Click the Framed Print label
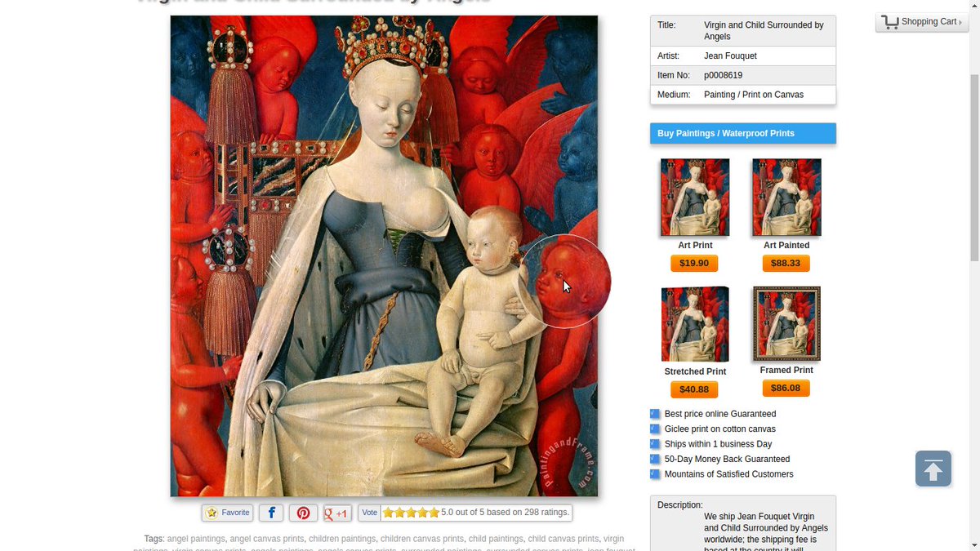Image resolution: width=980 pixels, height=551 pixels. (x=786, y=370)
